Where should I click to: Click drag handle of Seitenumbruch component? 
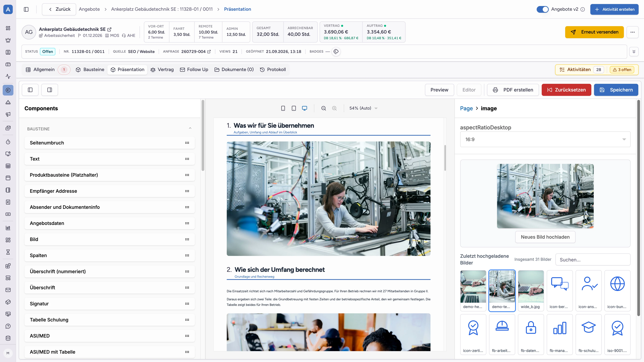(x=187, y=143)
